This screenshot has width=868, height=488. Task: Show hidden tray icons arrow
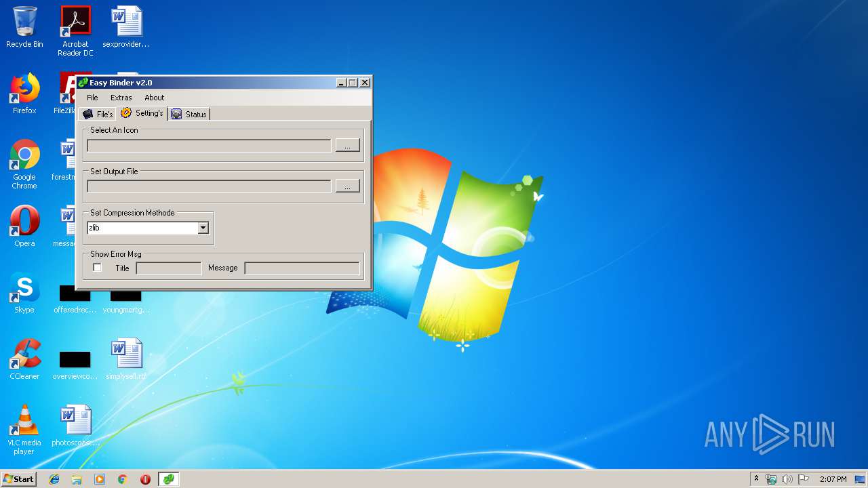tap(756, 479)
